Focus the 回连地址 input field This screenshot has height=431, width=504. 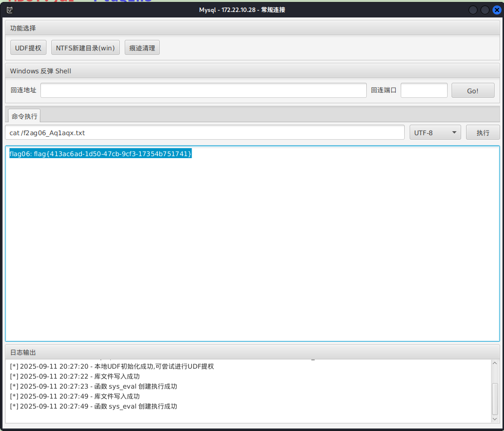(204, 90)
